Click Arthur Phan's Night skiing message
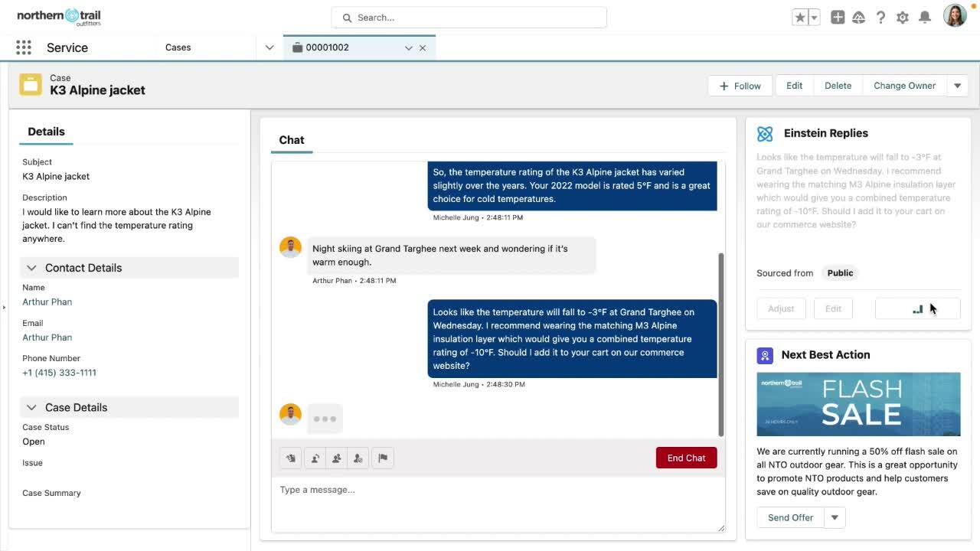 (x=451, y=256)
